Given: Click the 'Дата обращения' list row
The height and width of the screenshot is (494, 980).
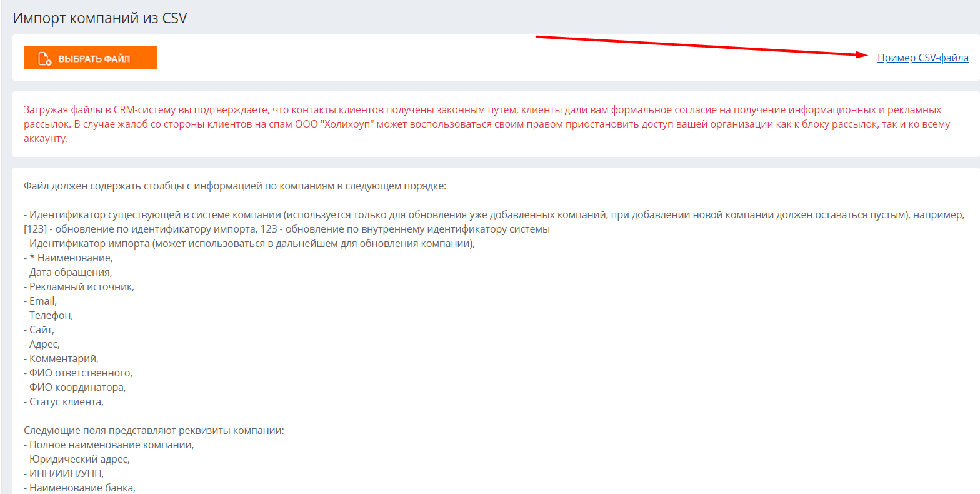Looking at the screenshot, I should [x=68, y=272].
